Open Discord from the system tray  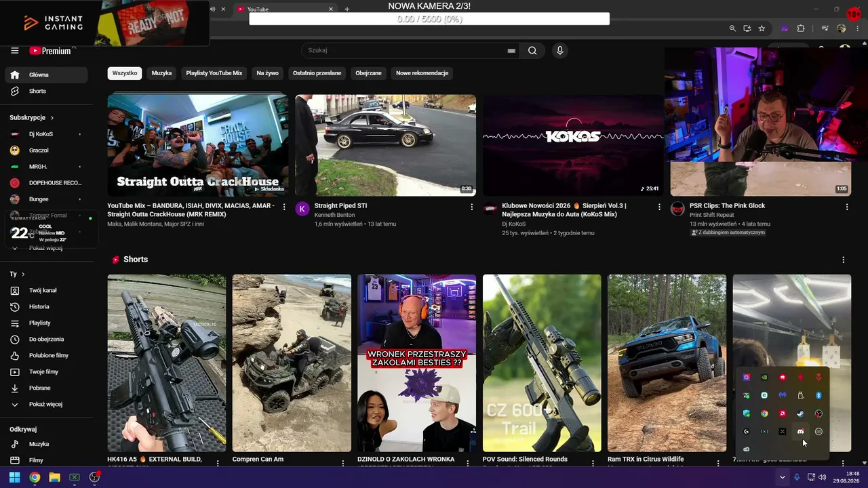coord(800,432)
